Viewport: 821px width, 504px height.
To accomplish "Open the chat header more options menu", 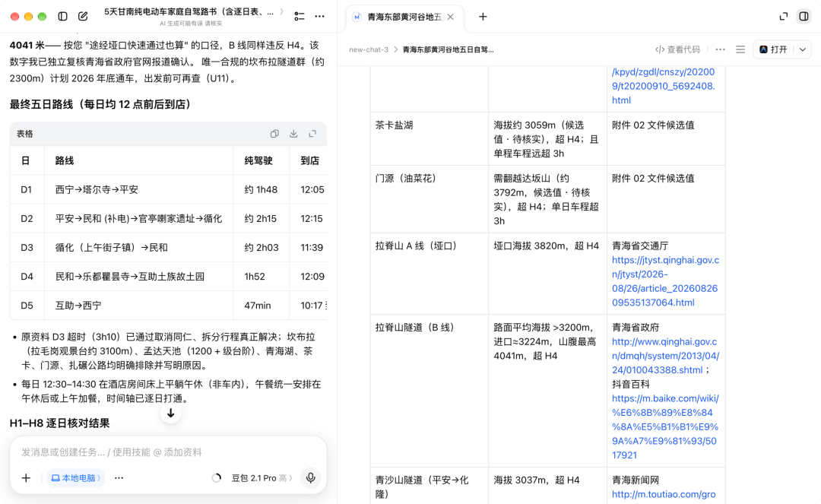I will (x=319, y=16).
